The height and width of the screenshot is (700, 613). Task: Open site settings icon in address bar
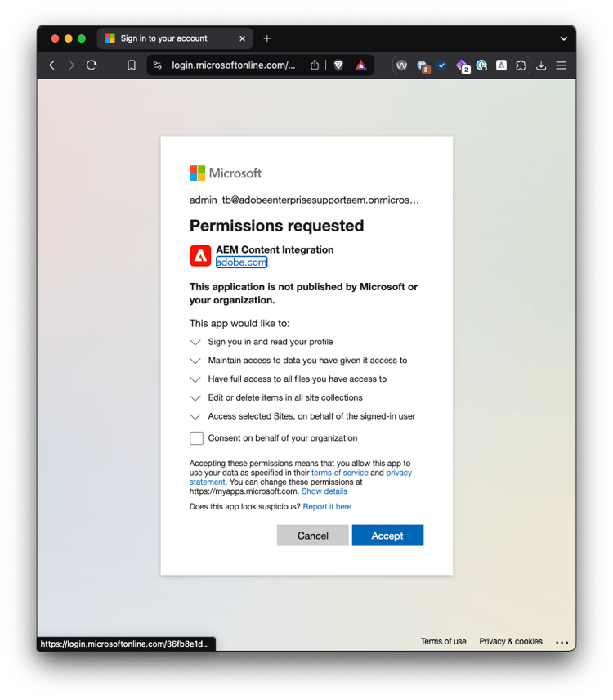click(x=158, y=65)
